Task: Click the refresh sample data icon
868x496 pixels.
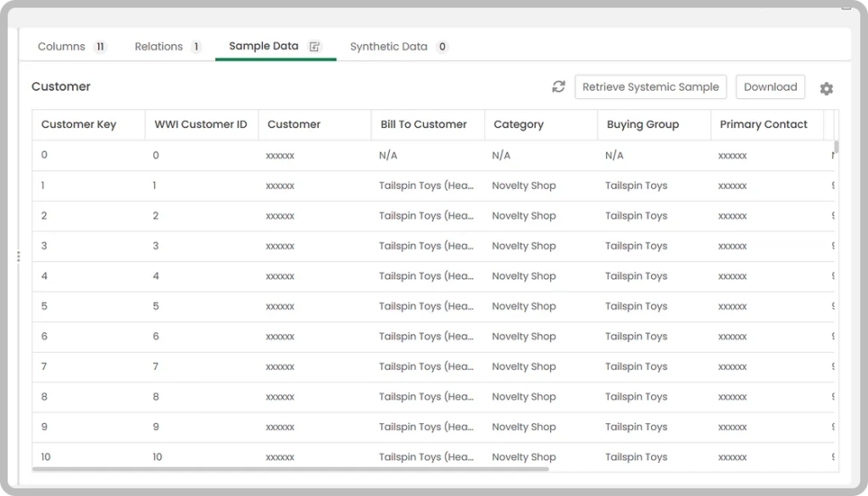Action: tap(559, 86)
